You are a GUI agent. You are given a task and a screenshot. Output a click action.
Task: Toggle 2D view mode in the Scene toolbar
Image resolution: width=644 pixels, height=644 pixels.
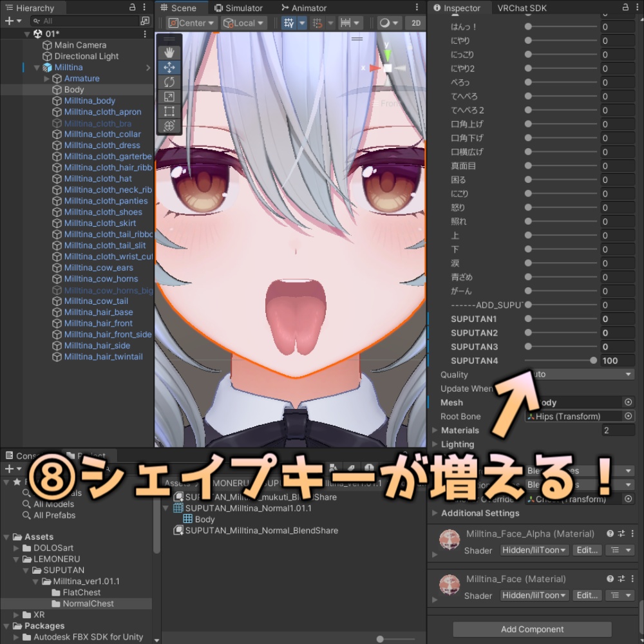pos(415,23)
